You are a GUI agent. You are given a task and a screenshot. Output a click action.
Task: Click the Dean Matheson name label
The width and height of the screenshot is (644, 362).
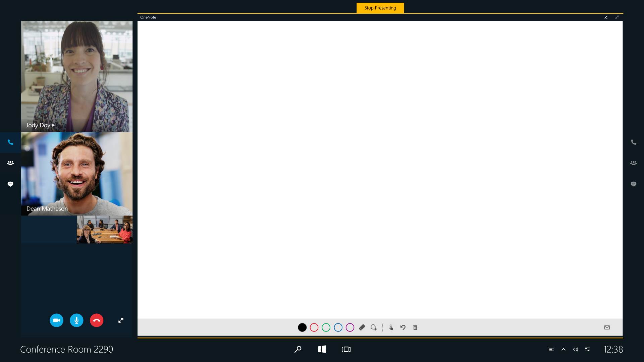(x=47, y=208)
